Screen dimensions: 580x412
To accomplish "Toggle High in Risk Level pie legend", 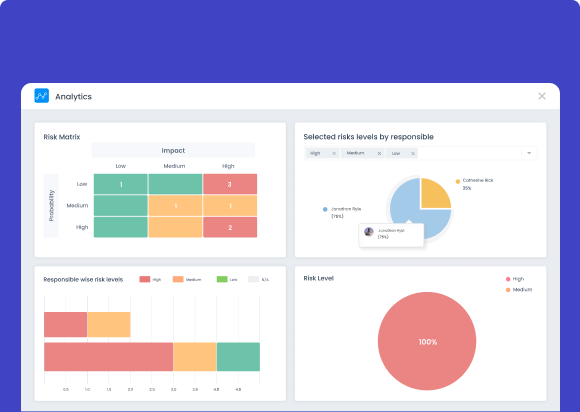I will tap(515, 279).
